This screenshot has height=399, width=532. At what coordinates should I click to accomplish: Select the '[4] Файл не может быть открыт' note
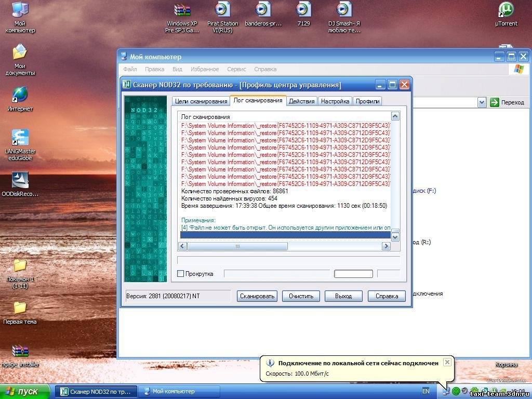point(286,228)
